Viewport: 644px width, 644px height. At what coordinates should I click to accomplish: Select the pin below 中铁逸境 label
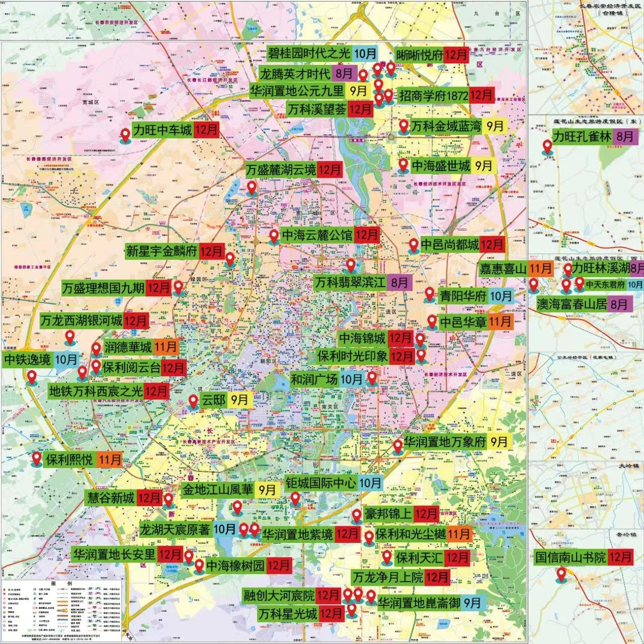click(32, 377)
